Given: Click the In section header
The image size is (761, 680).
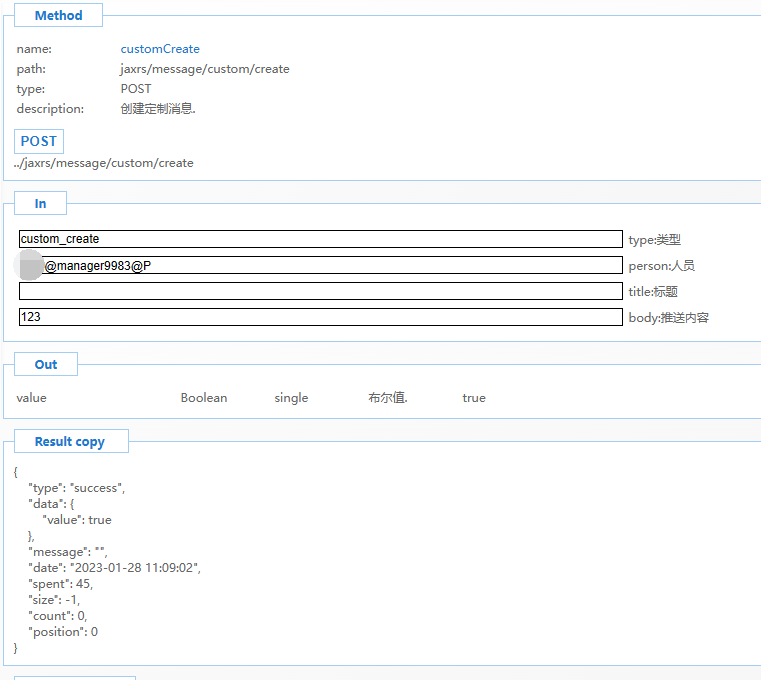Looking at the screenshot, I should pos(40,203).
